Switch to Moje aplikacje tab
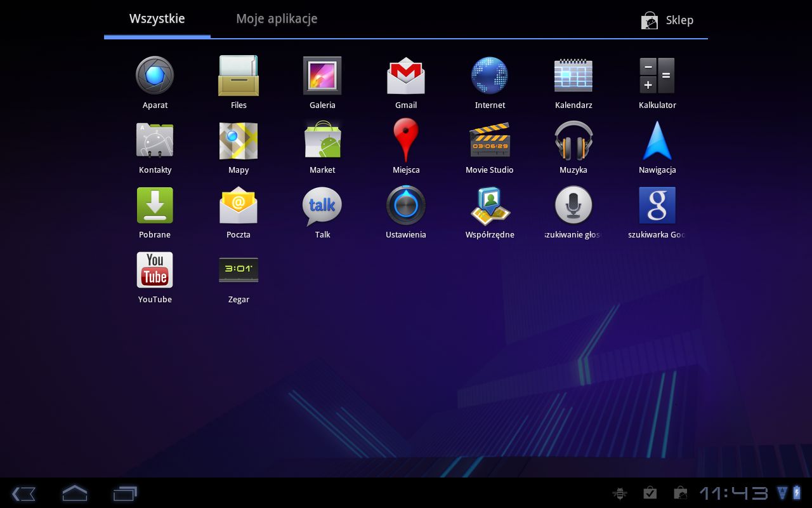This screenshot has height=508, width=812. tap(277, 19)
